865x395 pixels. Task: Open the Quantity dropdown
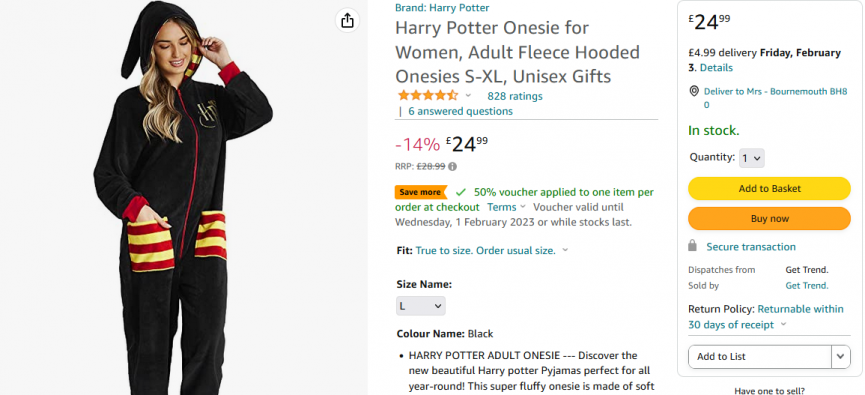[751, 158]
